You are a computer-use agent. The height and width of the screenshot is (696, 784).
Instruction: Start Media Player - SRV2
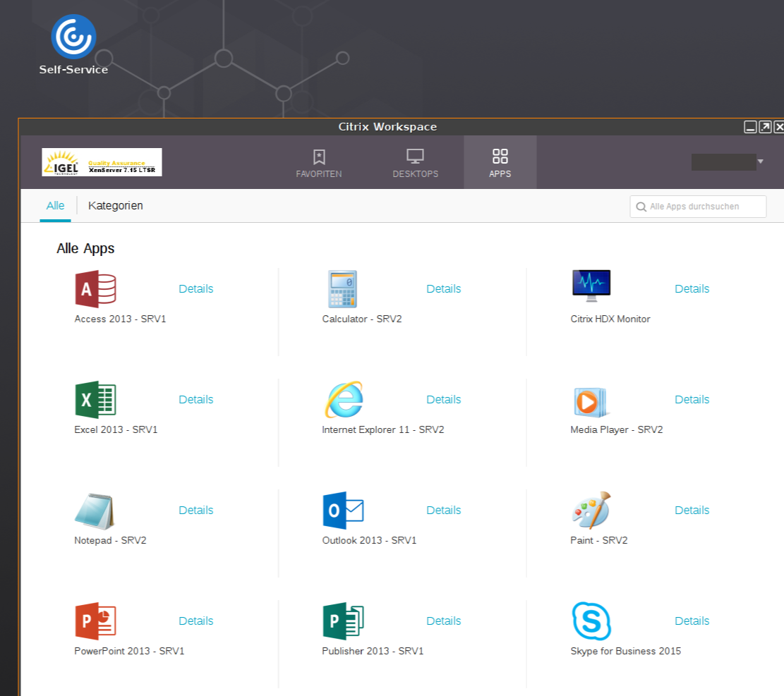(591, 399)
